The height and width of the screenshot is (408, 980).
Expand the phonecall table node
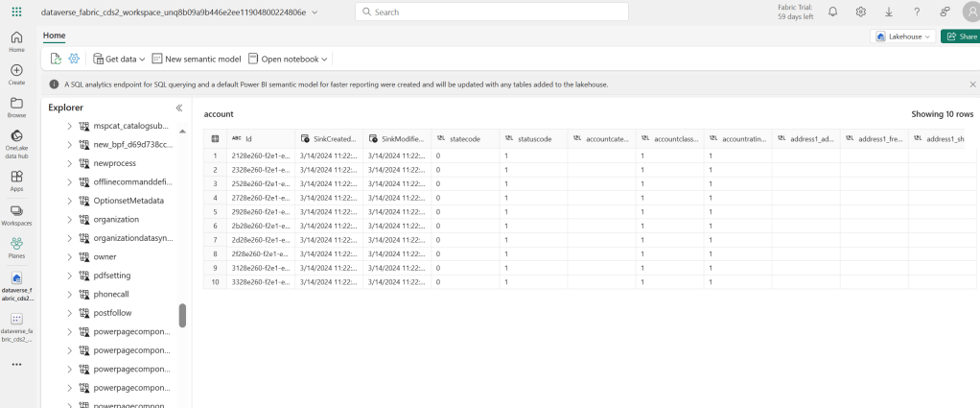pyautogui.click(x=69, y=294)
